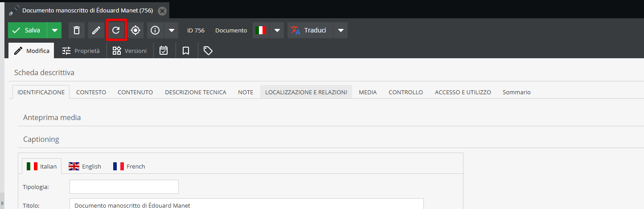The image size is (644, 209).
Task: Click the Titolo input field
Action: coord(246,204)
